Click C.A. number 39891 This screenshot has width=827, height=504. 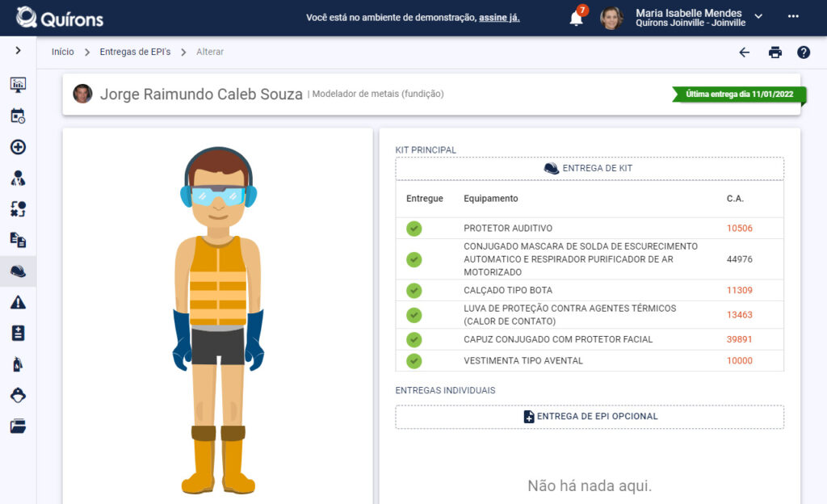[x=740, y=339]
